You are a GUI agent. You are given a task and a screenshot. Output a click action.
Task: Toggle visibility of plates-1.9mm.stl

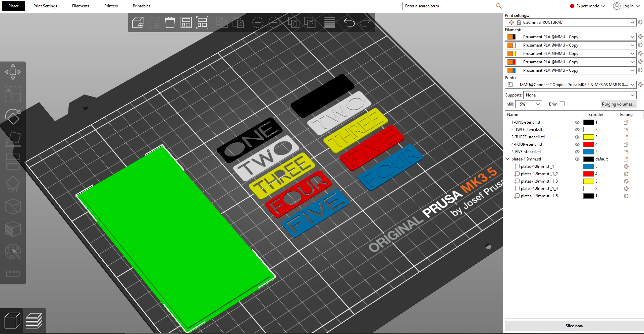[577, 159]
